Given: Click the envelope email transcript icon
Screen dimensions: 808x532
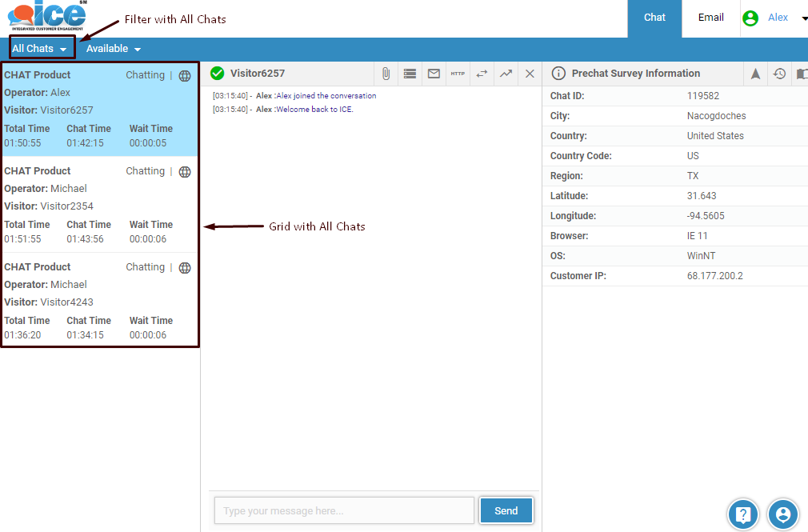Looking at the screenshot, I should click(x=434, y=74).
